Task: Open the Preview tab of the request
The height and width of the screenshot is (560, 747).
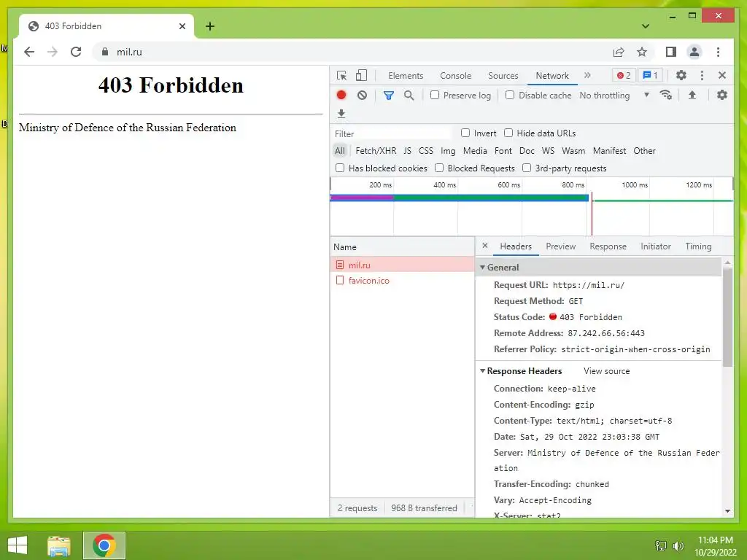Action: pos(561,246)
